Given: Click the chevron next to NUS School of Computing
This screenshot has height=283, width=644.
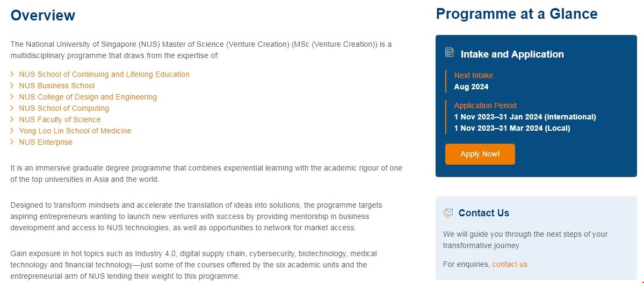Looking at the screenshot, I should coord(12,108).
